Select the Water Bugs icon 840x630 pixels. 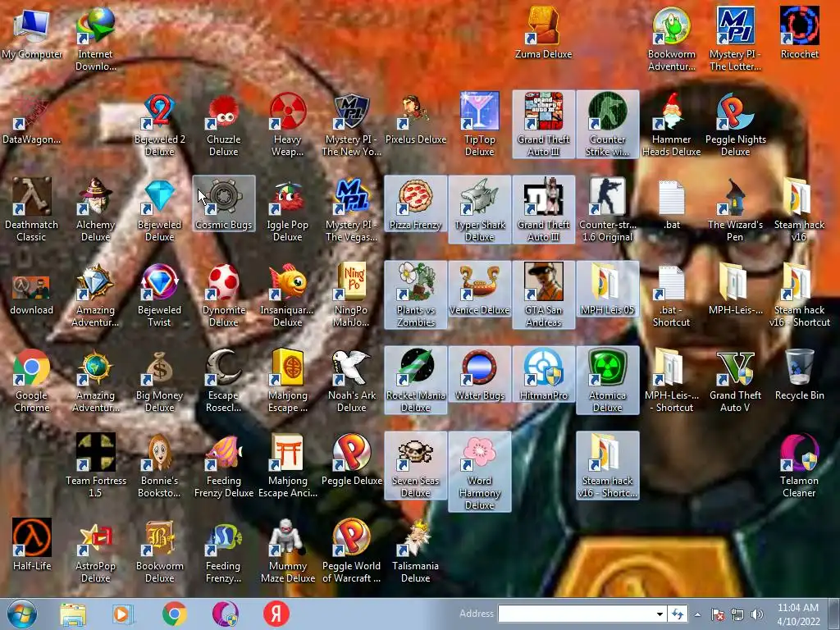[479, 374]
